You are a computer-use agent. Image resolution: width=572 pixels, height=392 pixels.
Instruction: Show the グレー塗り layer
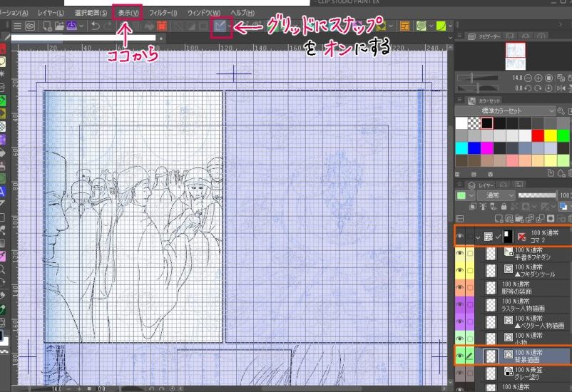pos(460,373)
